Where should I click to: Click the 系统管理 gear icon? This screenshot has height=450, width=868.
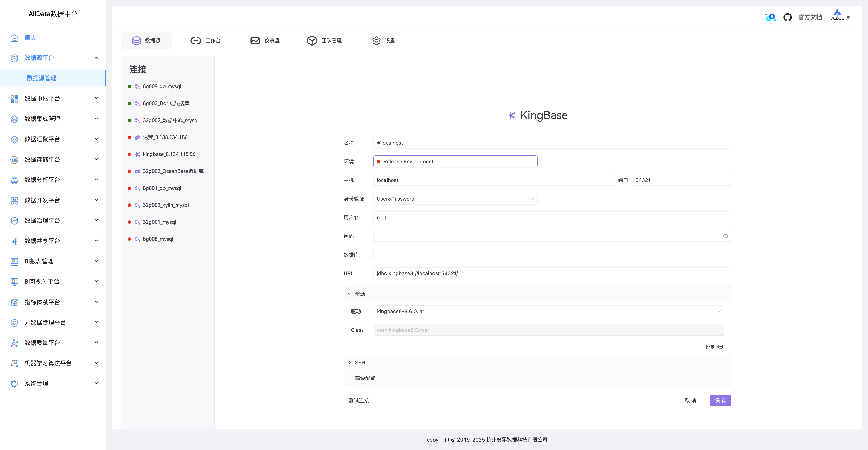[14, 384]
